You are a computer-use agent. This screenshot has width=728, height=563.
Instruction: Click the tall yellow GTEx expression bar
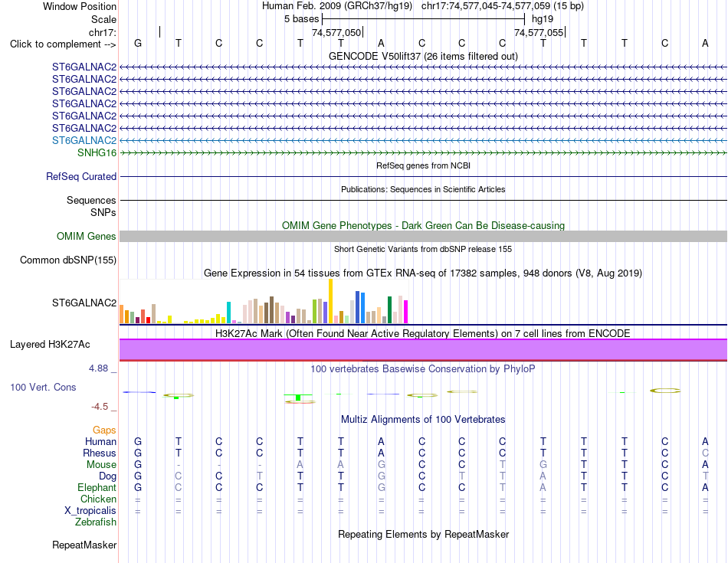tap(330, 301)
